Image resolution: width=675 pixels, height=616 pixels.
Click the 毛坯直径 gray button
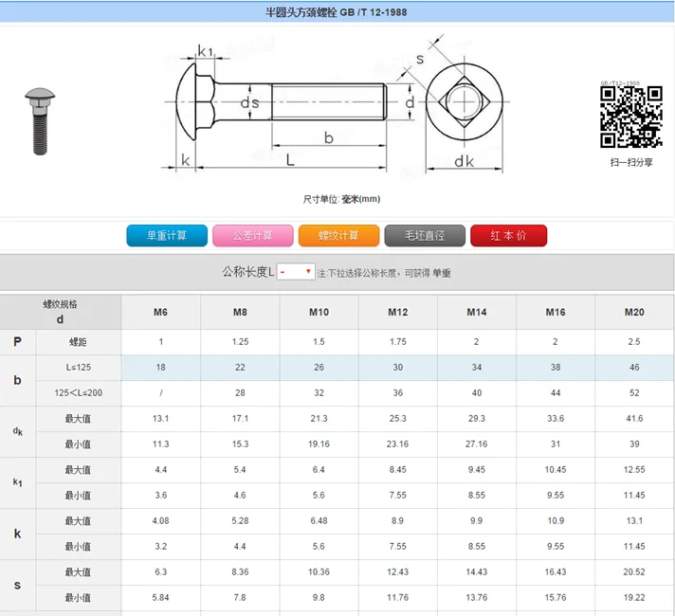point(425,235)
